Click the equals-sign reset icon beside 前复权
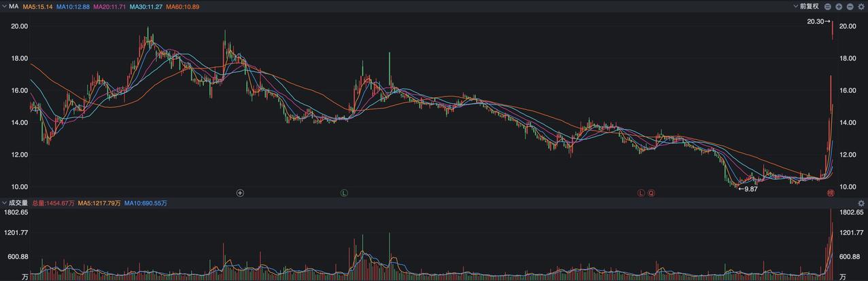The height and width of the screenshot is (281, 868). click(x=828, y=6)
